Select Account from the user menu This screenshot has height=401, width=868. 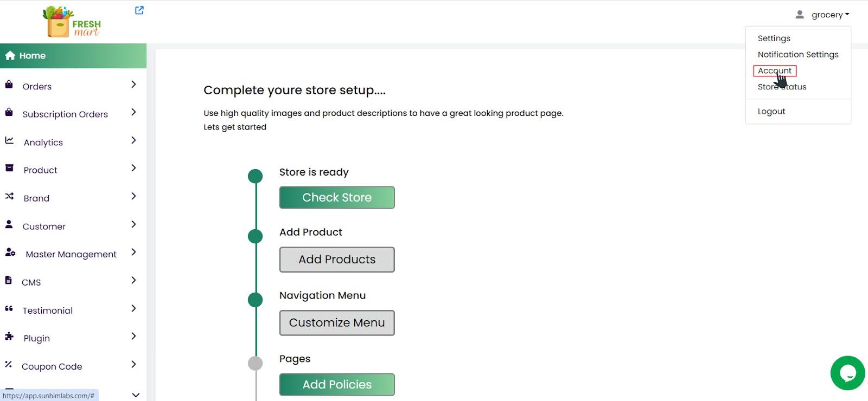pos(774,71)
